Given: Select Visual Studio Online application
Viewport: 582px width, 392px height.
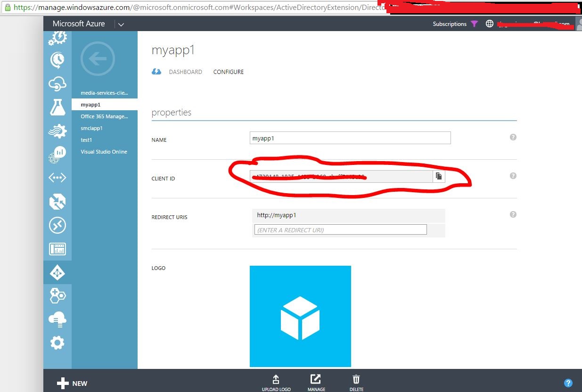Looking at the screenshot, I should [x=105, y=152].
